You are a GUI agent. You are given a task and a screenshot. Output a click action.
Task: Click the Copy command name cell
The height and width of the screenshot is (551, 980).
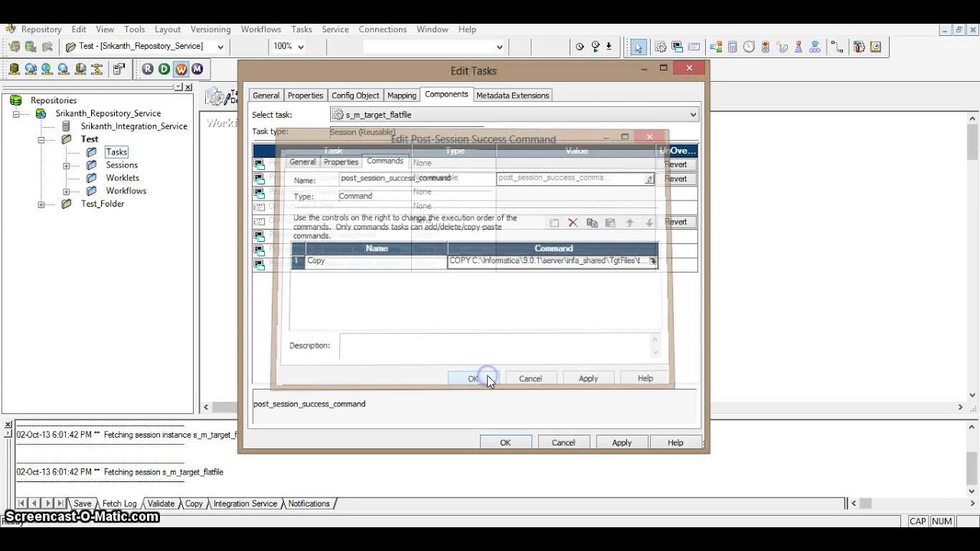(376, 261)
